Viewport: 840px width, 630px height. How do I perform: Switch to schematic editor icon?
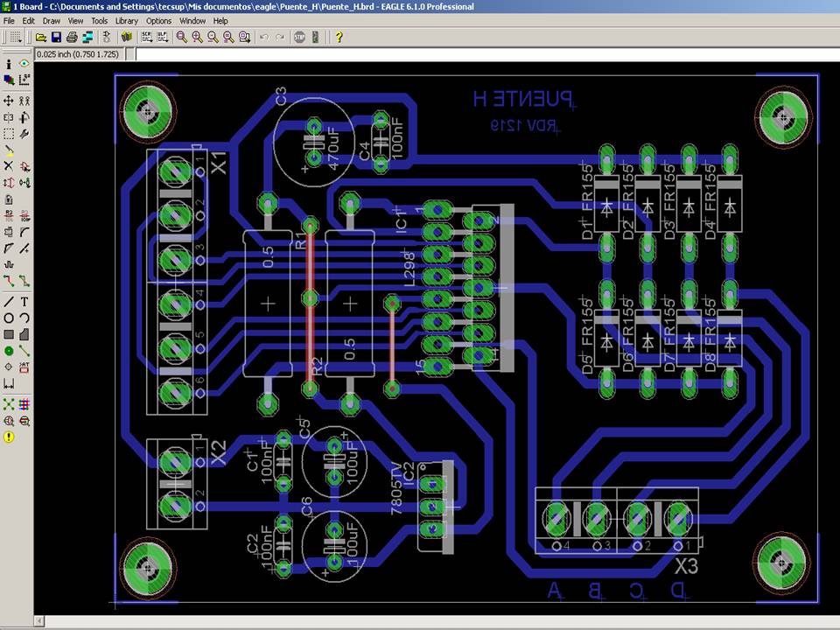[x=107, y=37]
